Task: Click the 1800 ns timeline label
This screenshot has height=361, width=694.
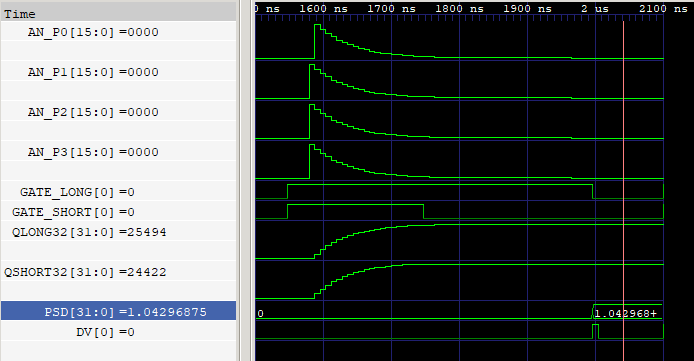Action: pyautogui.click(x=459, y=8)
